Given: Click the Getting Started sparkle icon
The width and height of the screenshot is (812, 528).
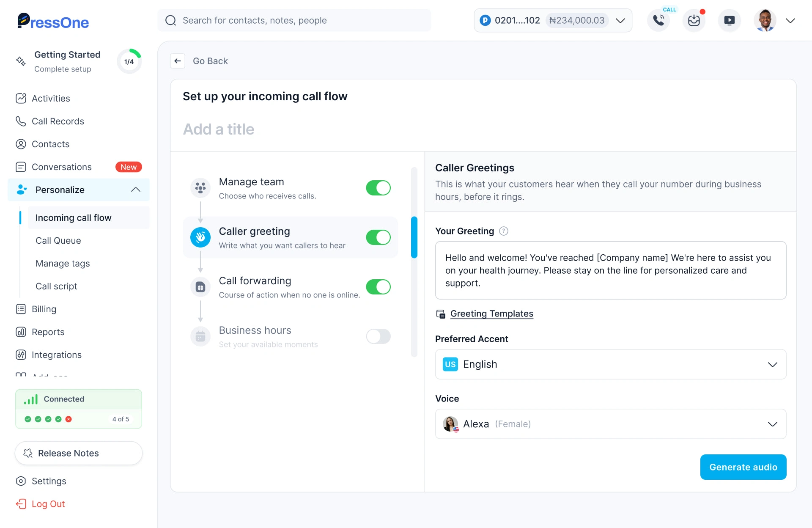Looking at the screenshot, I should pyautogui.click(x=21, y=61).
